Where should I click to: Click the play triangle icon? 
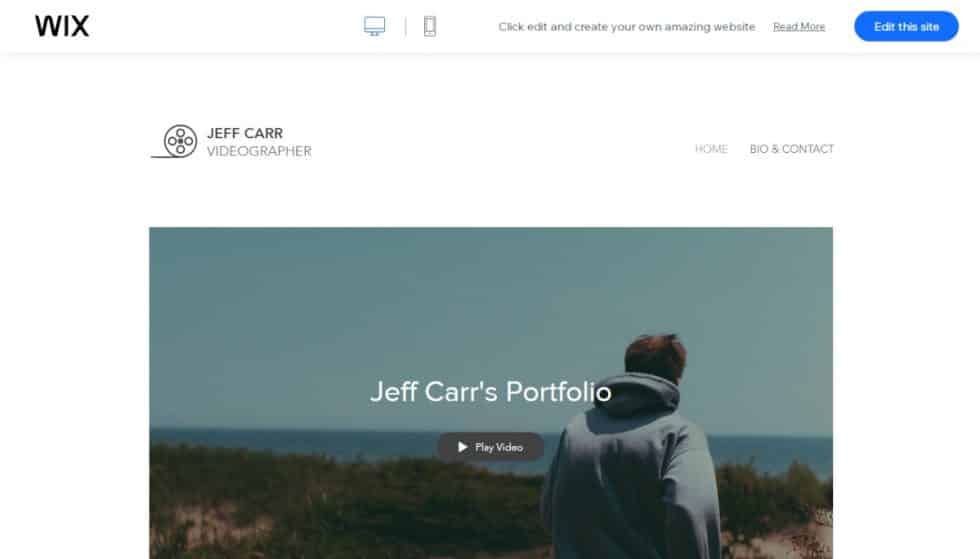[x=462, y=447]
